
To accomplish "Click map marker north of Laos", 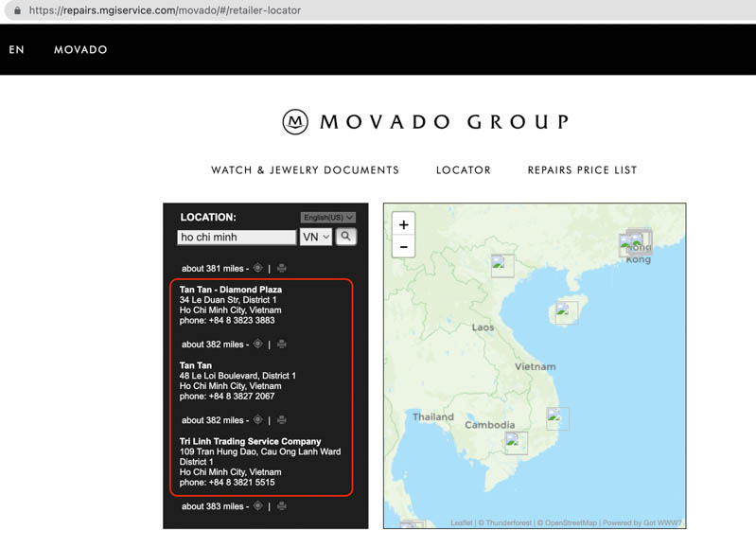I will pyautogui.click(x=501, y=265).
